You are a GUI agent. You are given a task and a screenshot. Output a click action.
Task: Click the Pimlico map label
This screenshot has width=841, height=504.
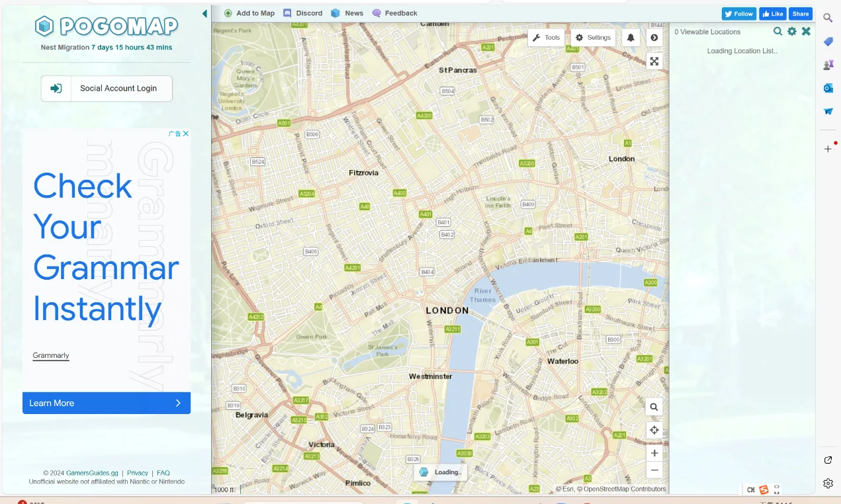(x=358, y=483)
